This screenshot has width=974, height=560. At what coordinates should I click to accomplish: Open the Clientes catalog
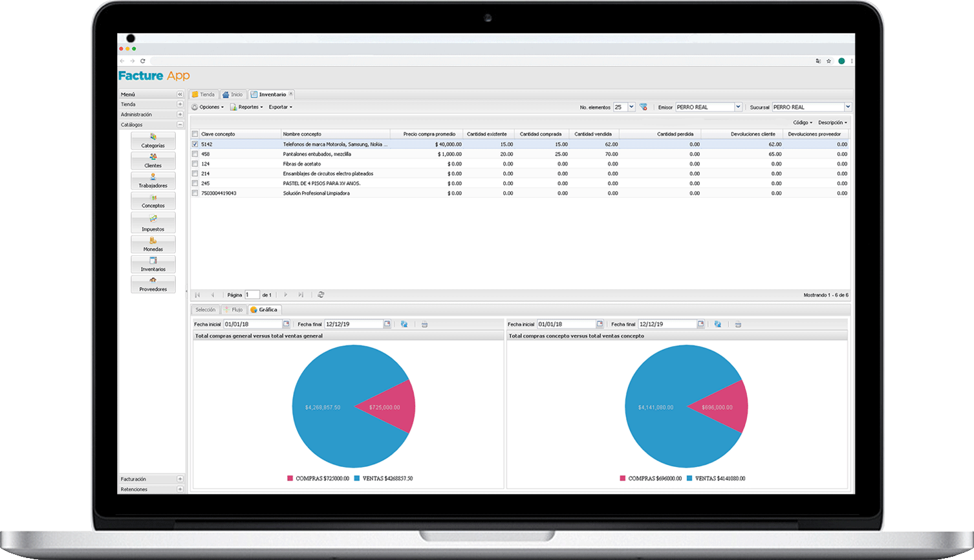coord(153,160)
